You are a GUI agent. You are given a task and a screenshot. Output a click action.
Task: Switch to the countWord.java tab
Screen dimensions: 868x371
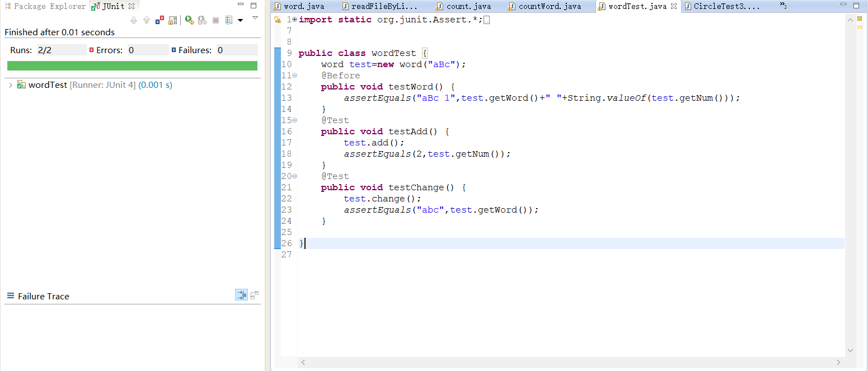coord(549,7)
